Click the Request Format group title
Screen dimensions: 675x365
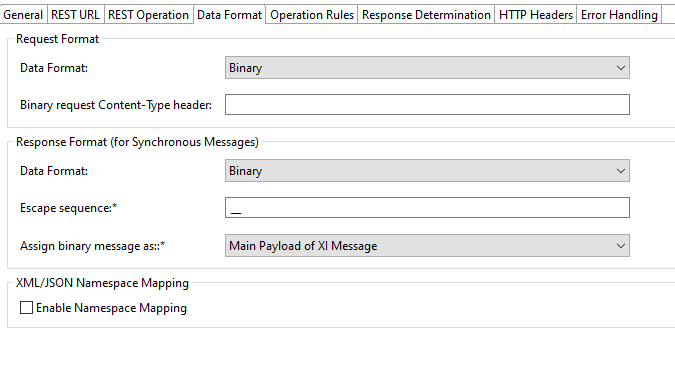(57, 39)
